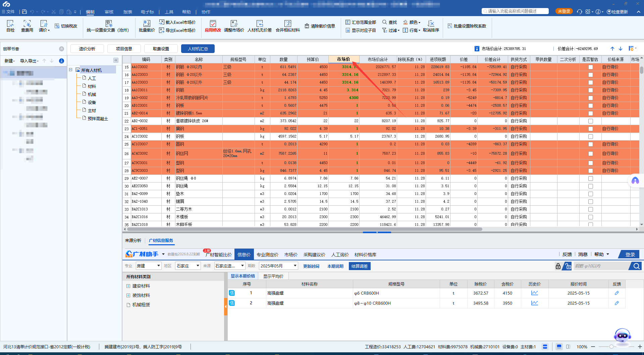Check 是否暂估 for row AA1C0002
644x355 pixels.
click(591, 67)
